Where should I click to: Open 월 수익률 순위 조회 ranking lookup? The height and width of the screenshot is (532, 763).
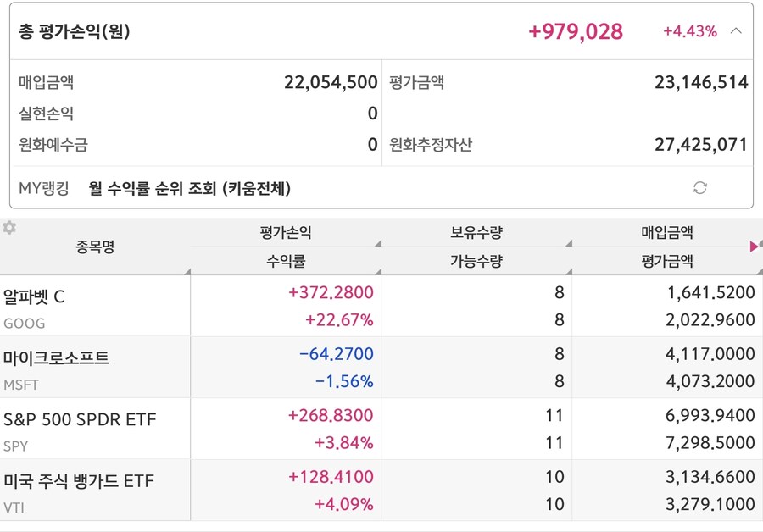(x=191, y=188)
